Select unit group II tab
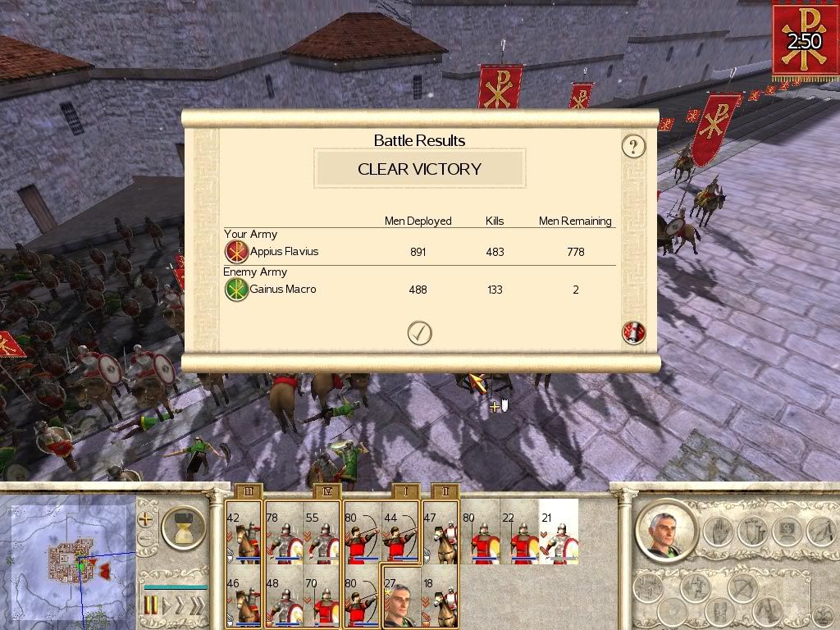 [445, 491]
